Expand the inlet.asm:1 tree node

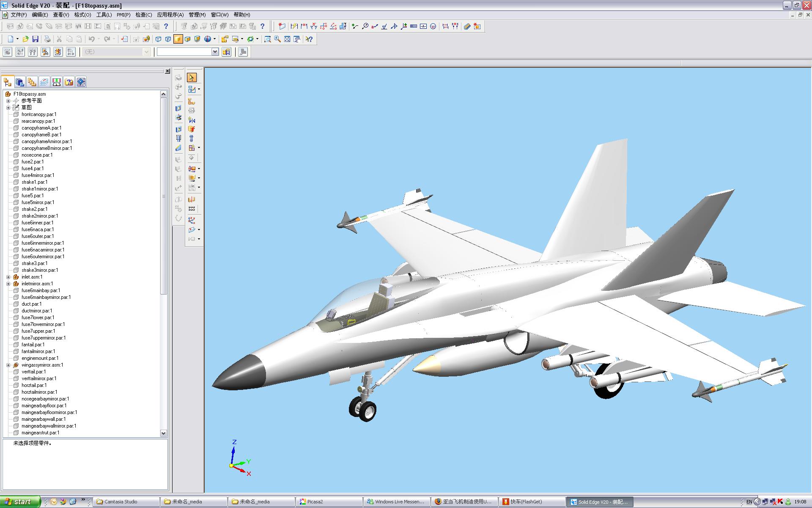(x=8, y=277)
